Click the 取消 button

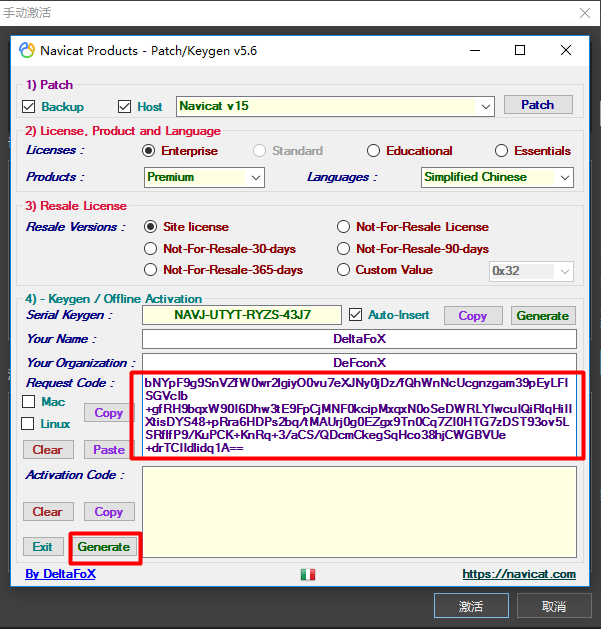[554, 606]
